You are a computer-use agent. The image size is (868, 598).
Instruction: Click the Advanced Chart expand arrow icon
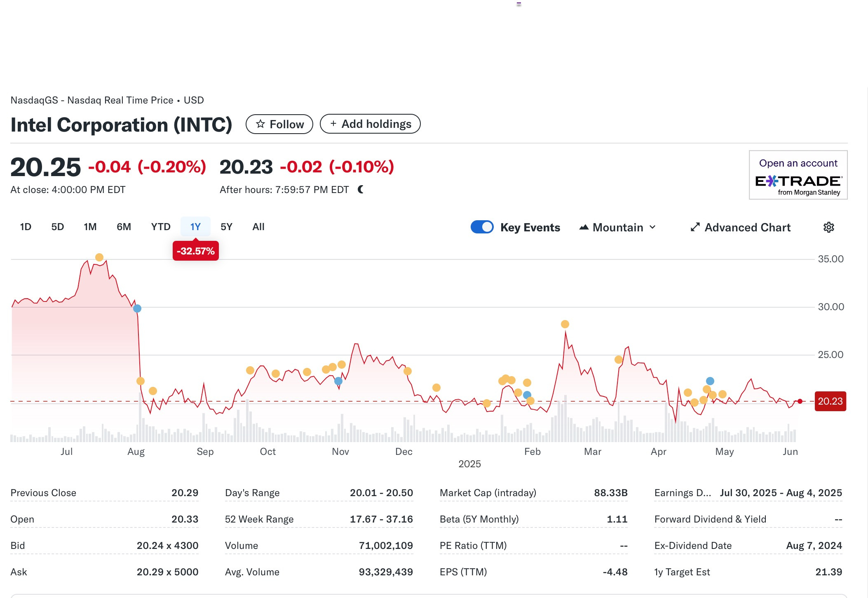click(x=695, y=227)
